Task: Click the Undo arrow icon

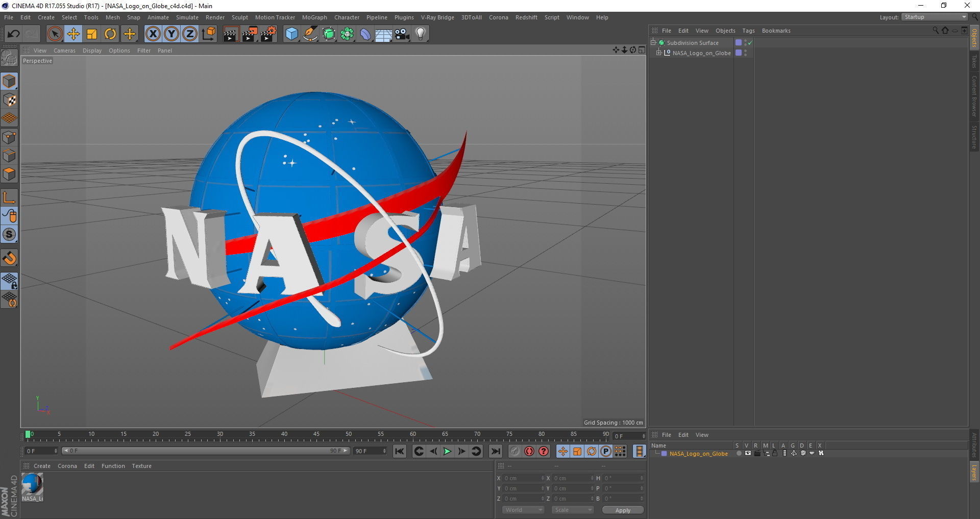Action: coord(13,34)
